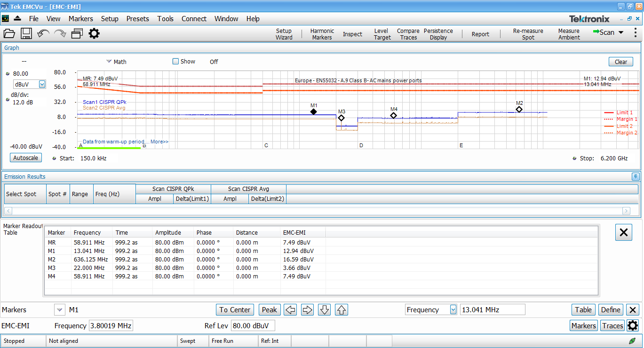Open the Markers menu in menu bar
The height and width of the screenshot is (348, 644).
click(x=80, y=19)
